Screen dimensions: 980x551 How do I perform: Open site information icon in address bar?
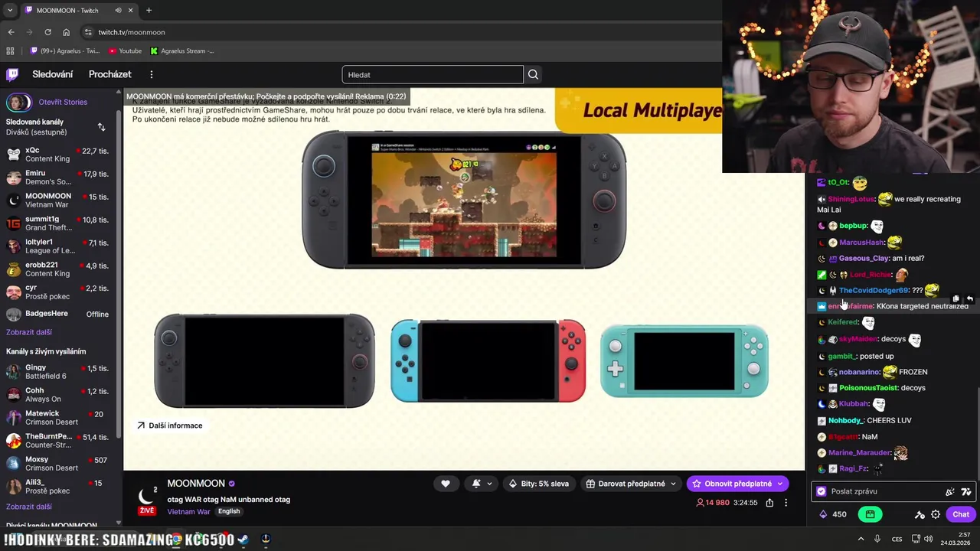88,32
